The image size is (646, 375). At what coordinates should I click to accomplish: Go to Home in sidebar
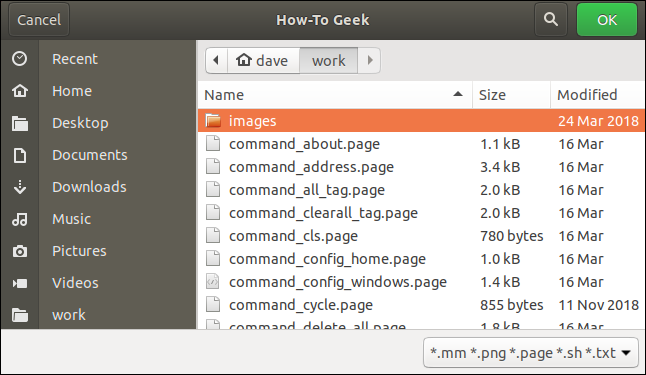click(x=72, y=91)
